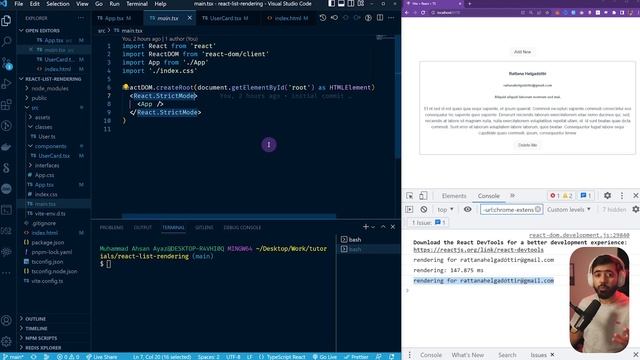This screenshot has height=360, width=640.
Task: Toggle the panel layout icon in title bar
Action: point(341,4)
